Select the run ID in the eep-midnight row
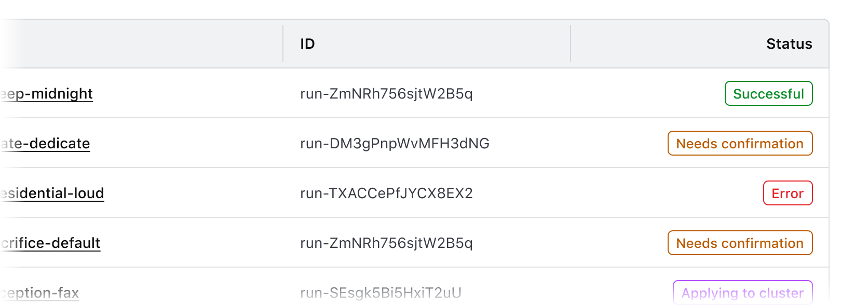The height and width of the screenshot is (306, 868). tap(386, 94)
